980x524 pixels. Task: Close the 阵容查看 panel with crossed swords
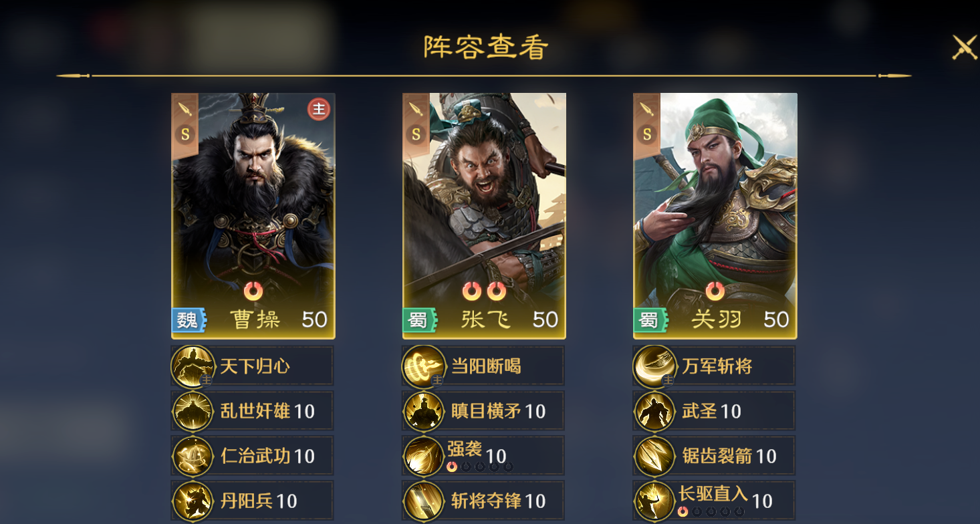point(965,47)
